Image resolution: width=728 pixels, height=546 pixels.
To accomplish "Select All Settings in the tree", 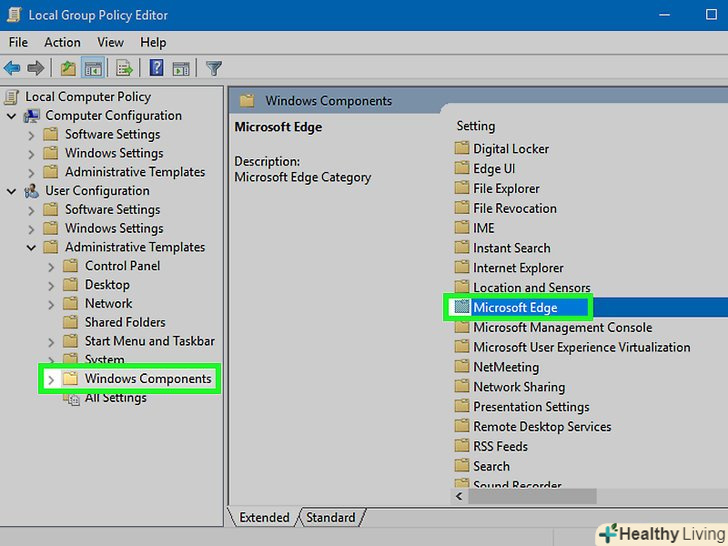I will [x=116, y=398].
